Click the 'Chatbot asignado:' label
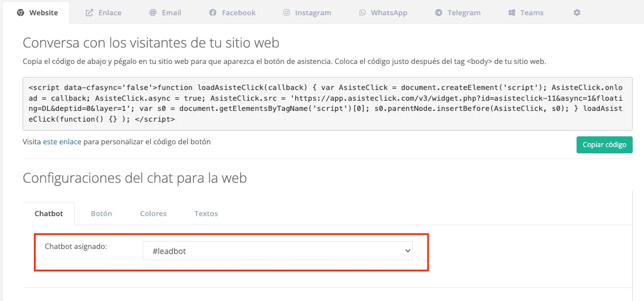 [75, 247]
